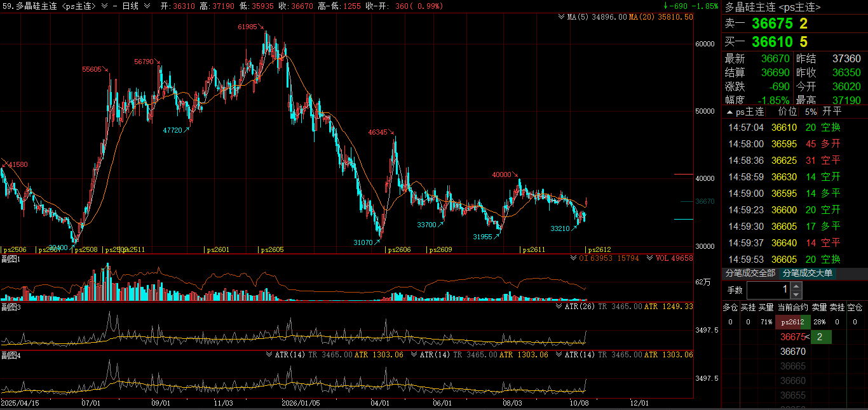The width and height of the screenshot is (868, 410).
Task: Click the 价位 column header
Action: (x=787, y=112)
